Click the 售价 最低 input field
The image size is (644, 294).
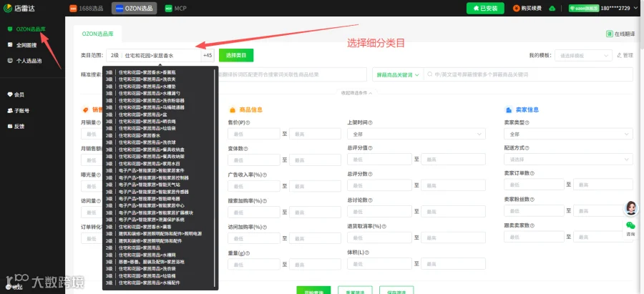[x=254, y=134]
